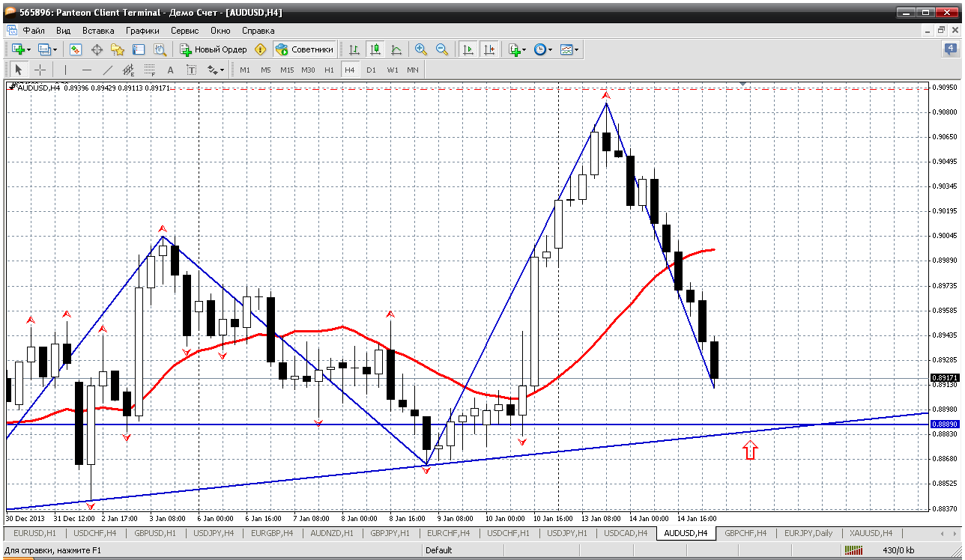Viewport: 965px width, 560px height.
Task: Select the horizontal line drawing tool
Action: coord(87,70)
